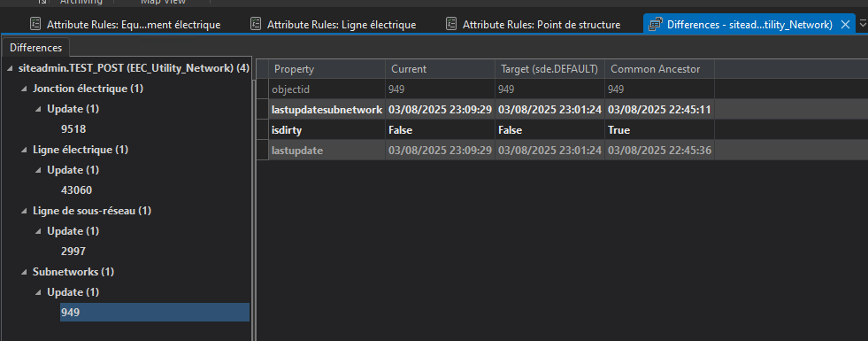Collapse the Subnetworks (1) node
868x341 pixels.
tap(24, 272)
